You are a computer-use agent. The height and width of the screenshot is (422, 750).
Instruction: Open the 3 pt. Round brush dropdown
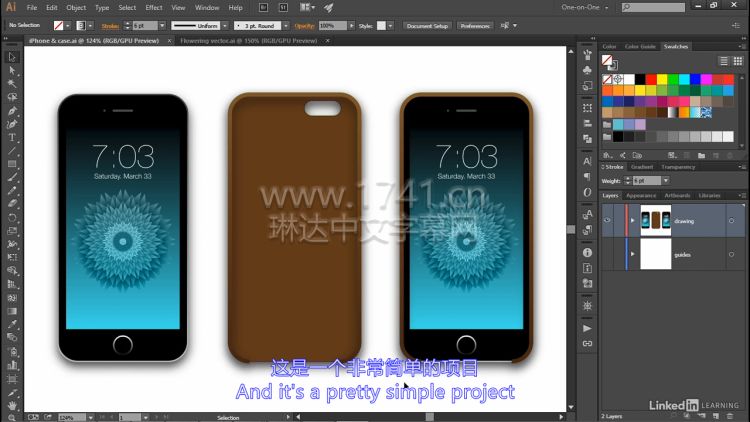point(286,26)
